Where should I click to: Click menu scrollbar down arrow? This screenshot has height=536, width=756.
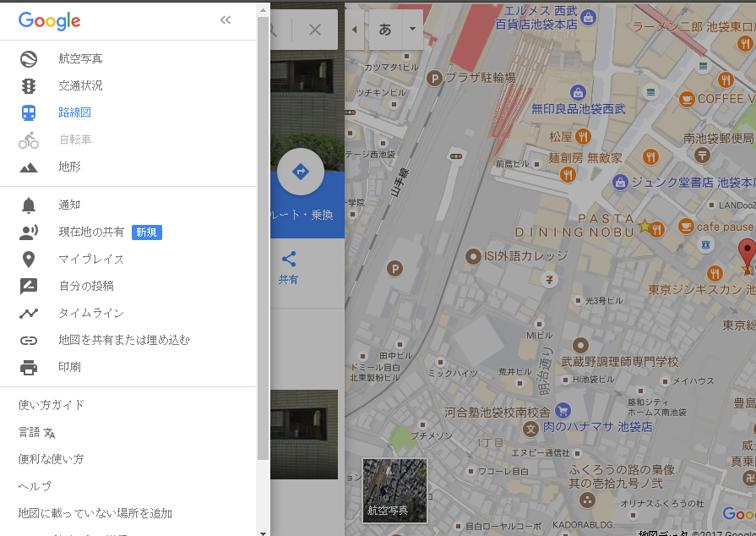263,533
